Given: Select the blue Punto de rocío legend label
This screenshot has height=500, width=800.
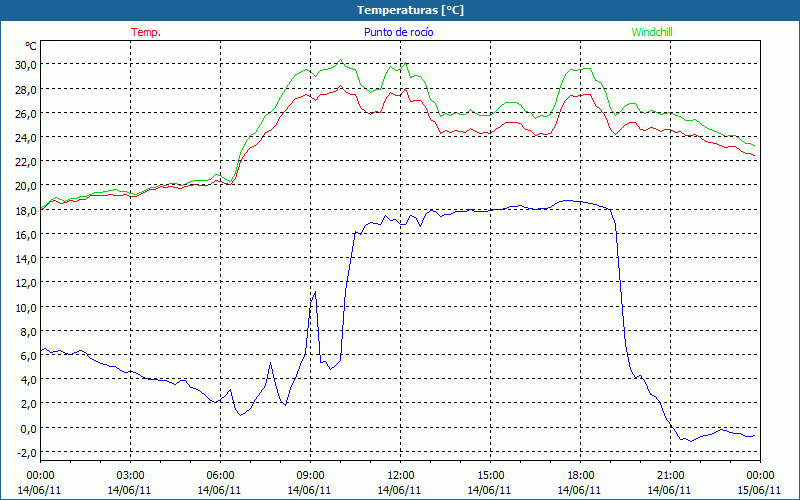Looking at the screenshot, I should [398, 32].
